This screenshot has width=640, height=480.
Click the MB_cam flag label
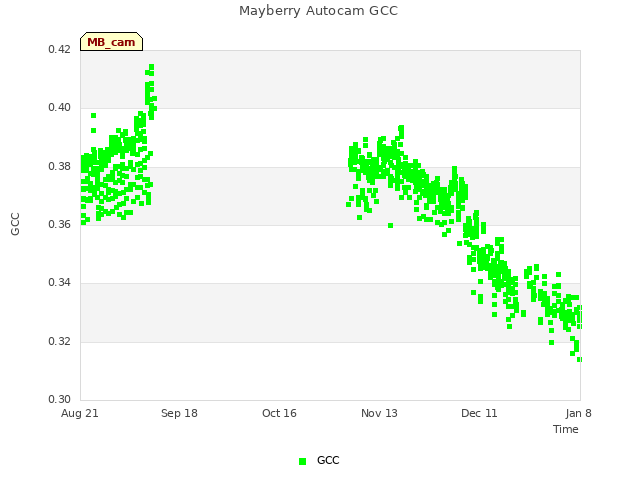(111, 42)
